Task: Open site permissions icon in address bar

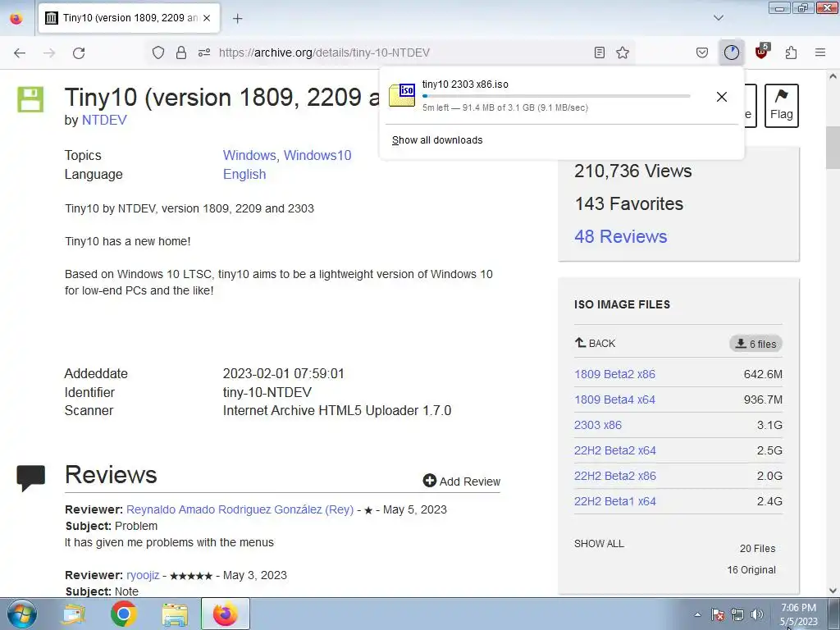Action: tap(204, 52)
